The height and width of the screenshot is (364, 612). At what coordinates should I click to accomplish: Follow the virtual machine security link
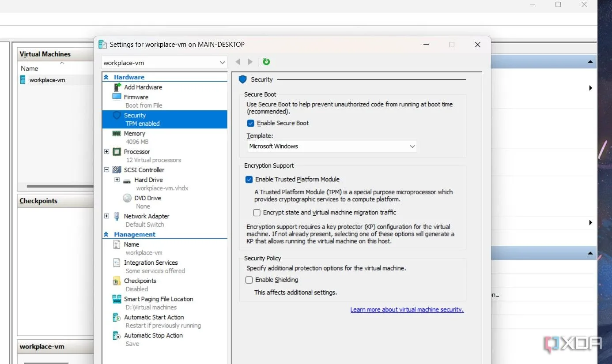[x=407, y=309]
